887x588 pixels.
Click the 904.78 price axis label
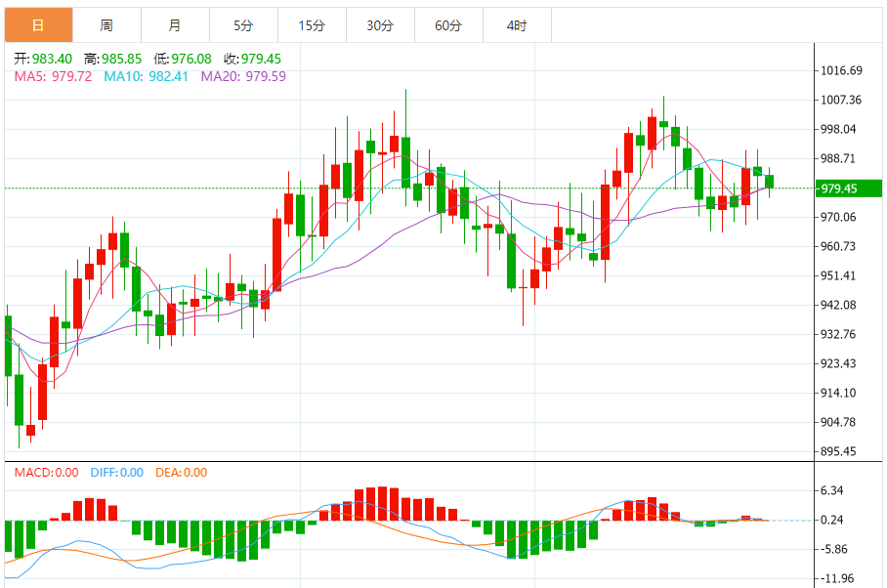839,422
